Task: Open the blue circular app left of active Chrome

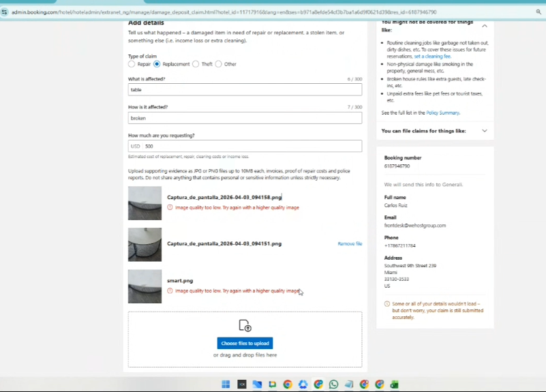Action: pyautogui.click(x=303, y=384)
